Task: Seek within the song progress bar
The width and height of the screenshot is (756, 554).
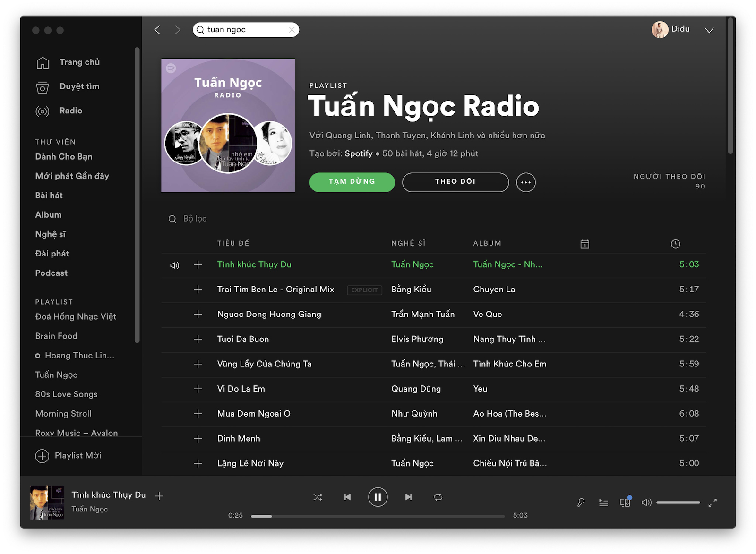Action: 378,516
